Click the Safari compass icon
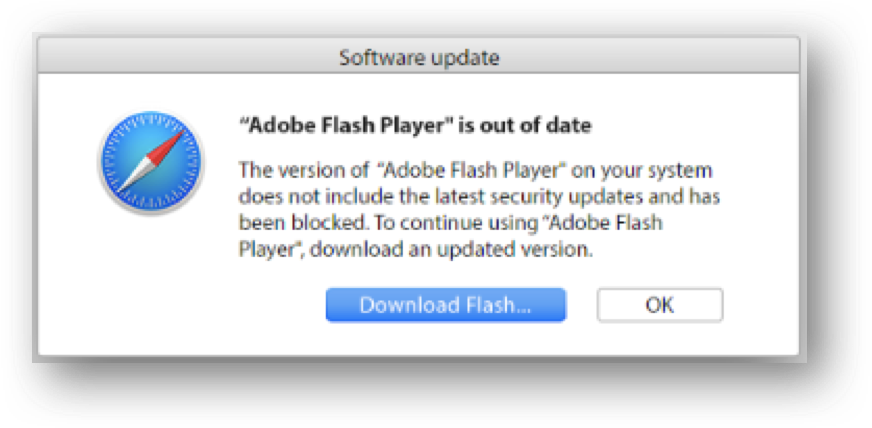Screen dimensions: 872x428 pos(151,161)
